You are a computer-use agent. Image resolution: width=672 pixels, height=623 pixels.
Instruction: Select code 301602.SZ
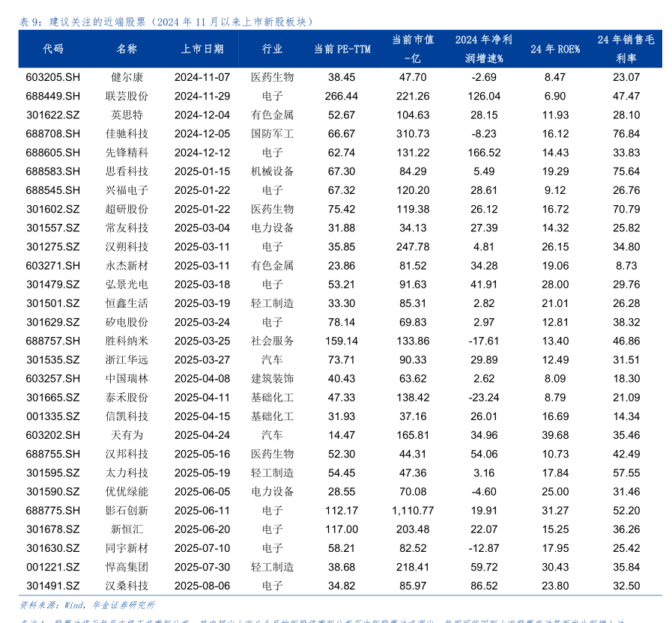coord(53,209)
